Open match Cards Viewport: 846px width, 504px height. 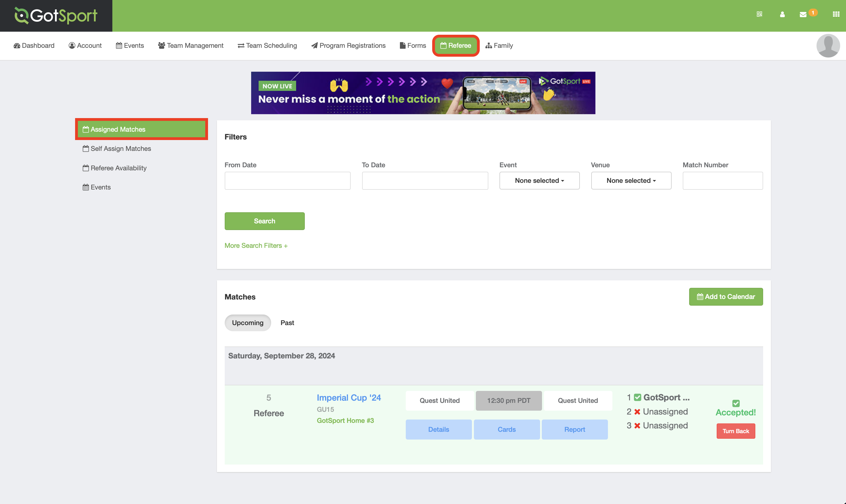(506, 429)
